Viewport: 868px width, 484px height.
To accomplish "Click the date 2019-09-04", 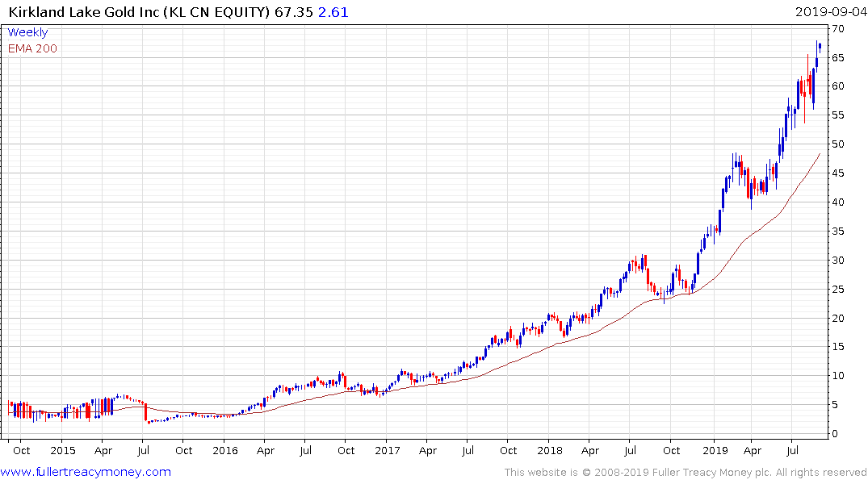I will 830,11.
